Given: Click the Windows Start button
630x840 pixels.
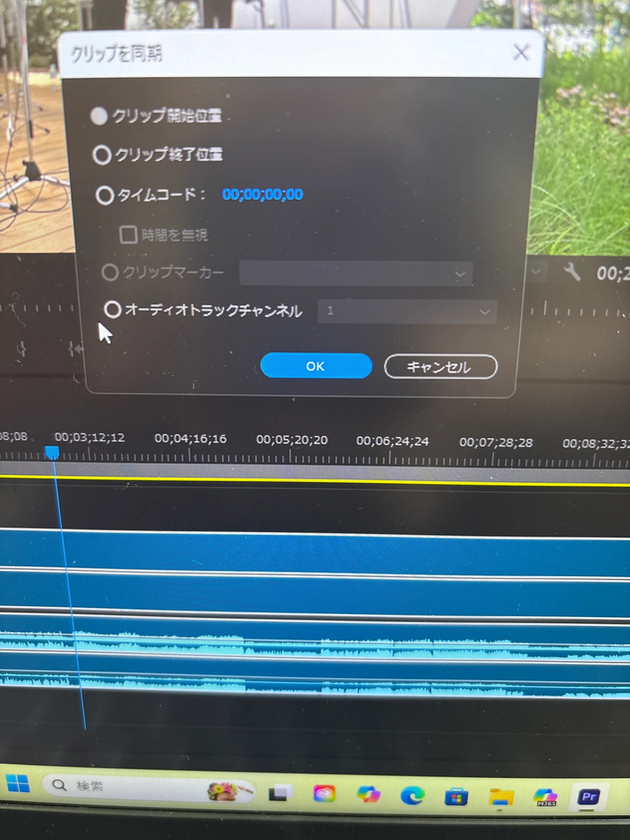Looking at the screenshot, I should pos(18,784).
